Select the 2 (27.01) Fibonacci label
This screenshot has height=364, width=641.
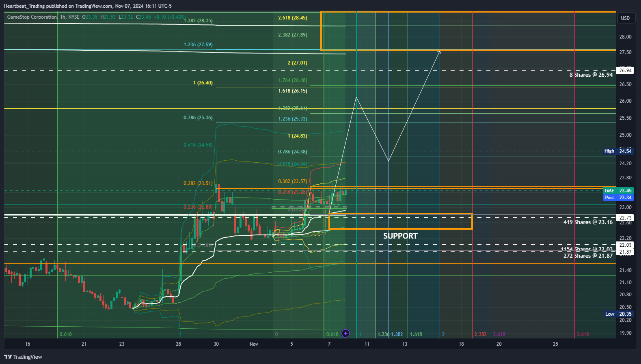(x=298, y=63)
